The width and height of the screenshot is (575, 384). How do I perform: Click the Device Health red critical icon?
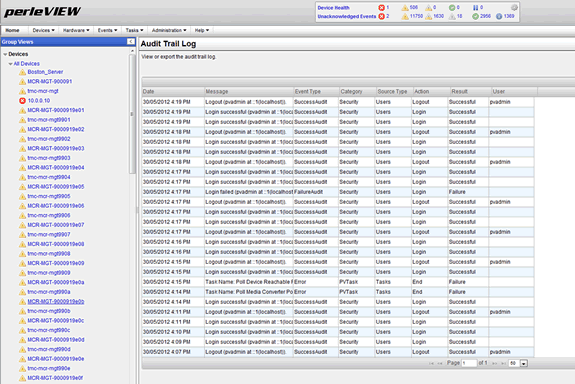(x=381, y=7)
